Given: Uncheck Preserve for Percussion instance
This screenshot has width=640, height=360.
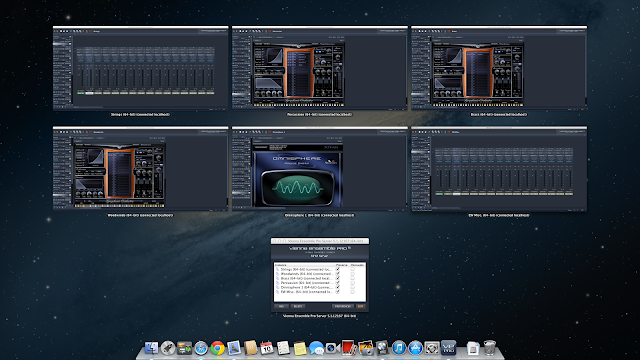Looking at the screenshot, I should [338, 283].
